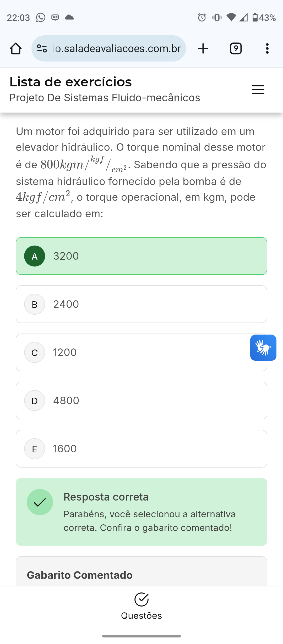Activate the sign language accessibility widget
Screen dimensions: 283x644
coord(263,348)
